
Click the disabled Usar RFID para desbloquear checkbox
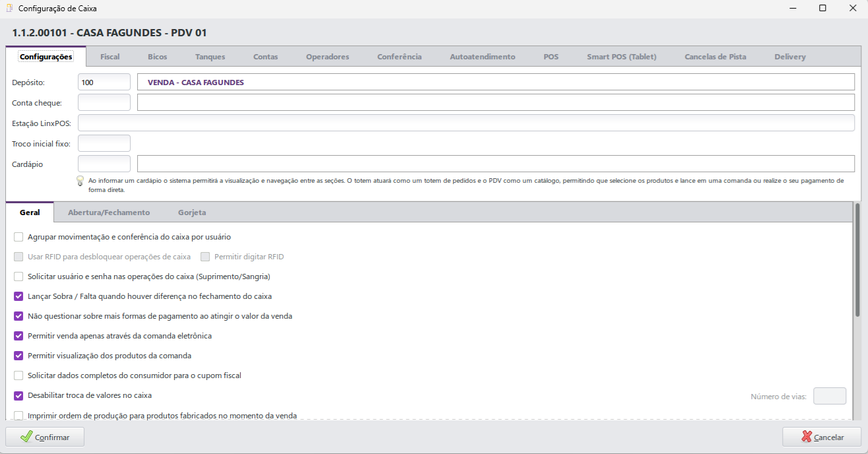point(18,257)
